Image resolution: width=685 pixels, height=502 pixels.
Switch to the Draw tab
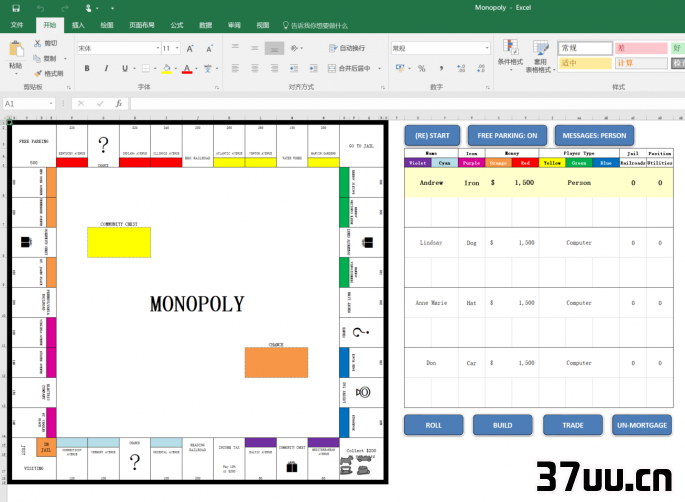click(x=107, y=25)
